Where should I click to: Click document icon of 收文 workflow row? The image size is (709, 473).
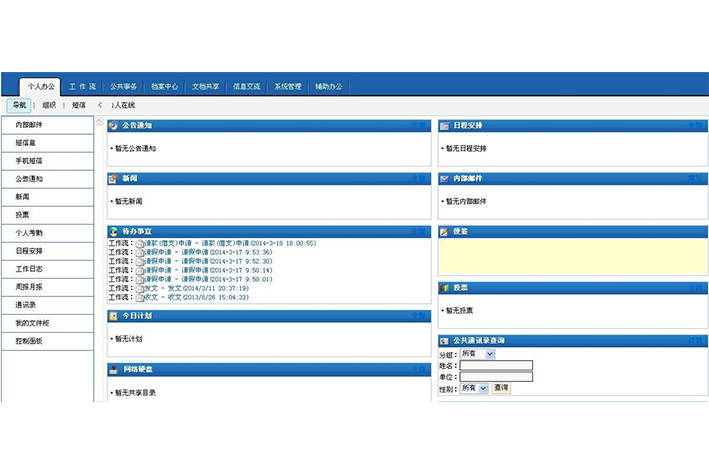(140, 298)
